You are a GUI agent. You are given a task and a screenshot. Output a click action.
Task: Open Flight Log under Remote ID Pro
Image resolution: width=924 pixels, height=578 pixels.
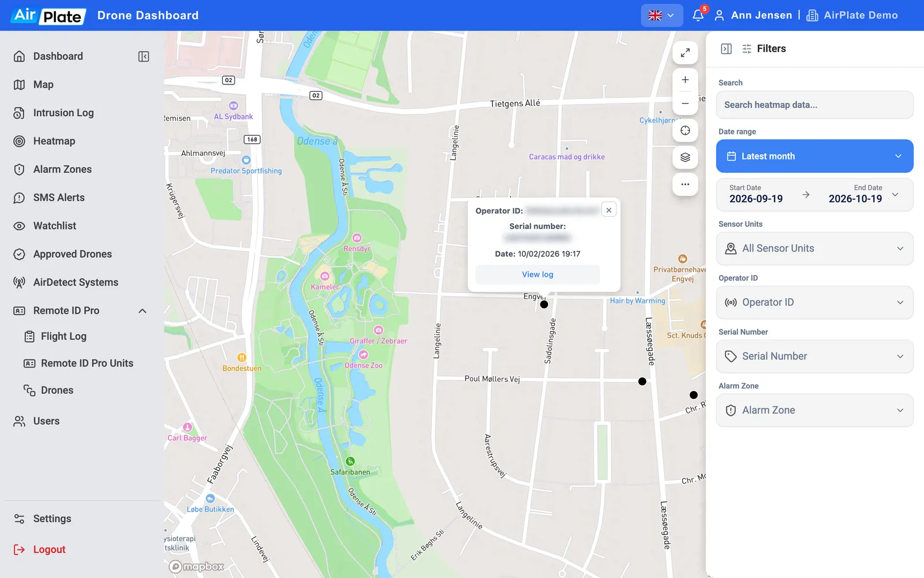click(64, 336)
